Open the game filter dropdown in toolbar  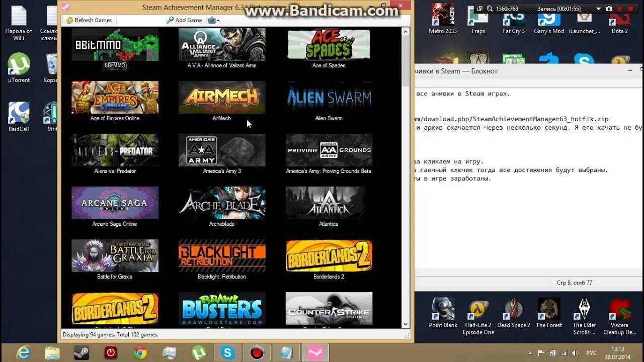click(214, 20)
